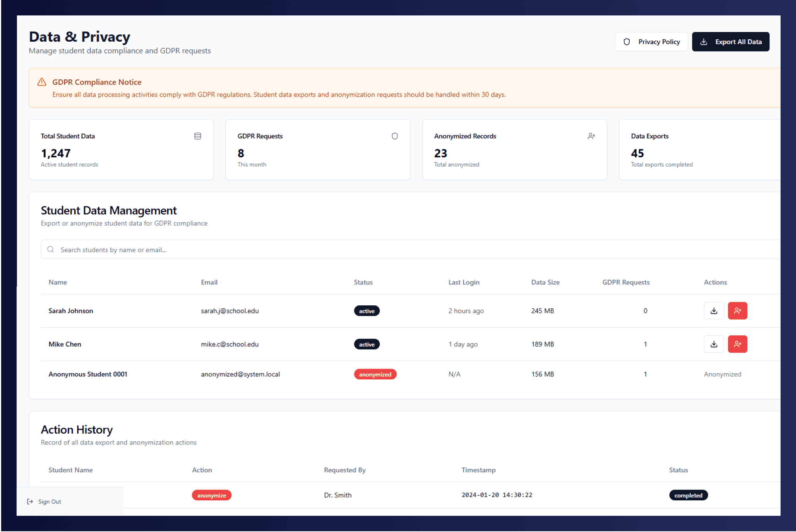Click the mike.c@school.edu email
The height and width of the screenshot is (532, 796).
[230, 344]
